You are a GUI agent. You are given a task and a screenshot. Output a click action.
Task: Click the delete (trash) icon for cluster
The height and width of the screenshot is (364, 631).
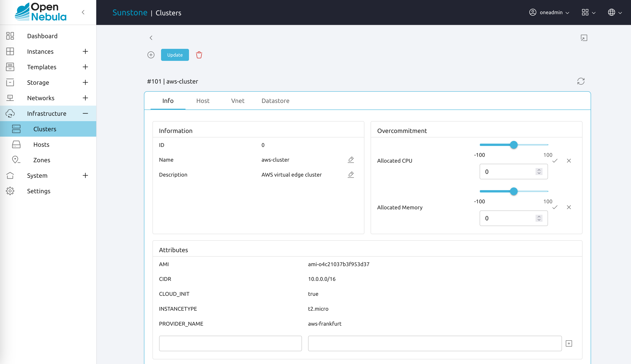click(199, 55)
